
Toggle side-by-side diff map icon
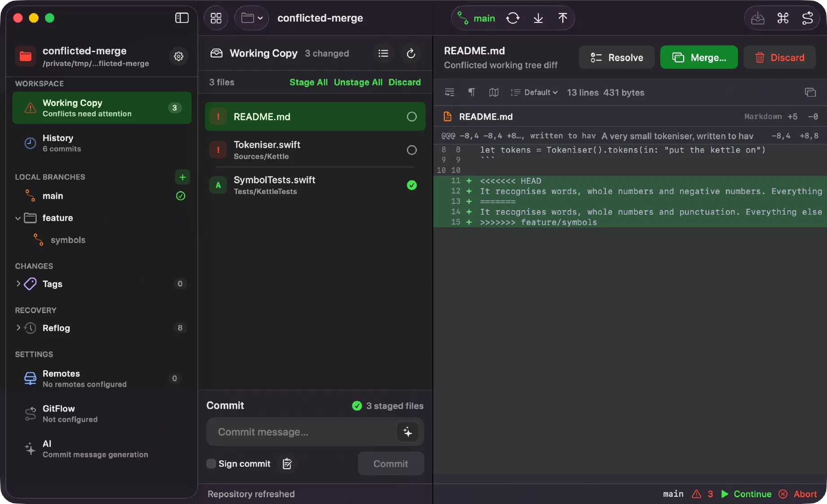point(494,93)
